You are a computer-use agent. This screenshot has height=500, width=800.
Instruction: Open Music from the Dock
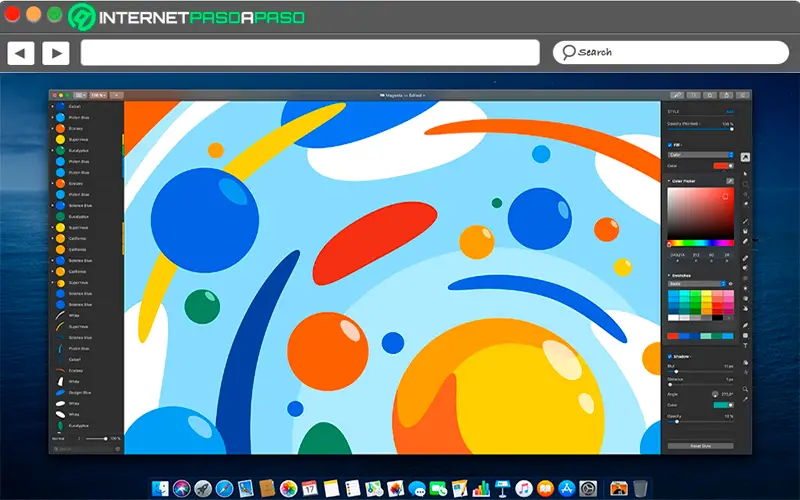point(524,489)
